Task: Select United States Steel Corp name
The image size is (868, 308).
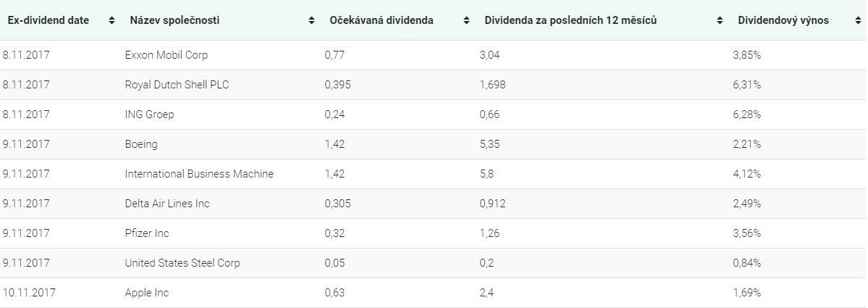Action: tap(182, 263)
